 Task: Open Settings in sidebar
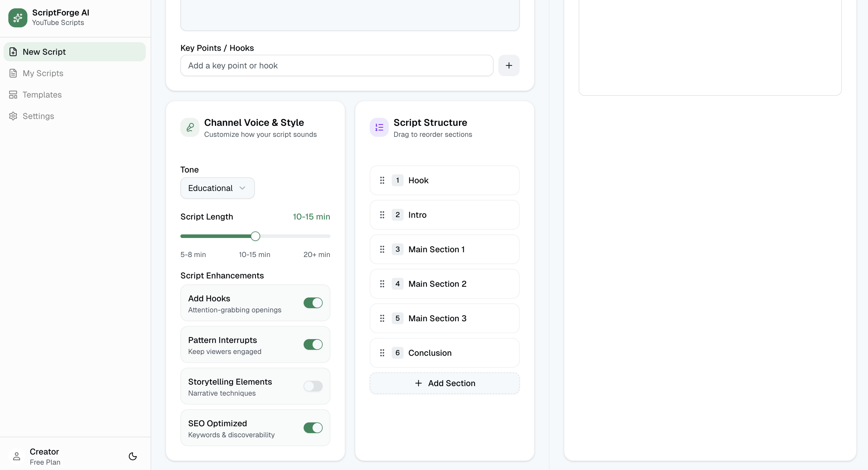[74, 116]
